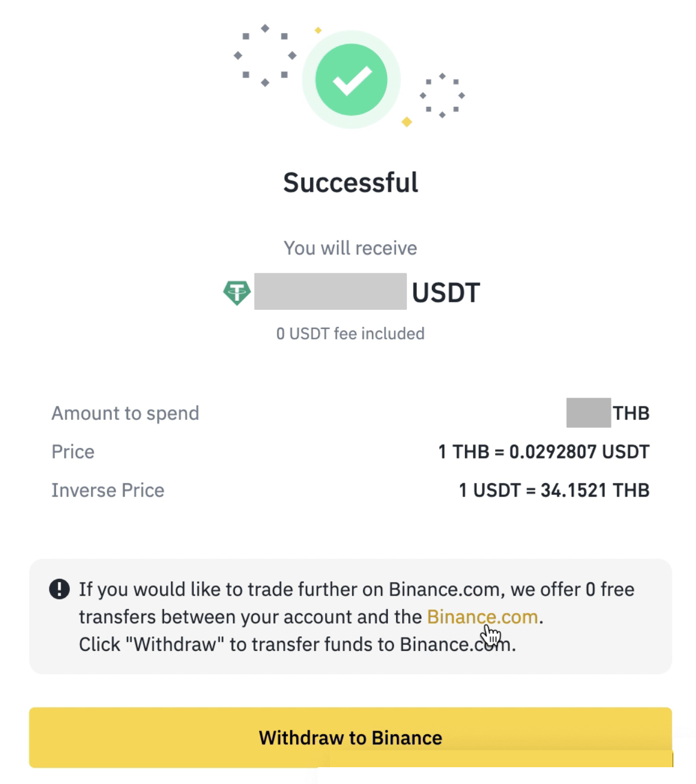Click the 1 USDT = 34.1521 THB value

[554, 490]
